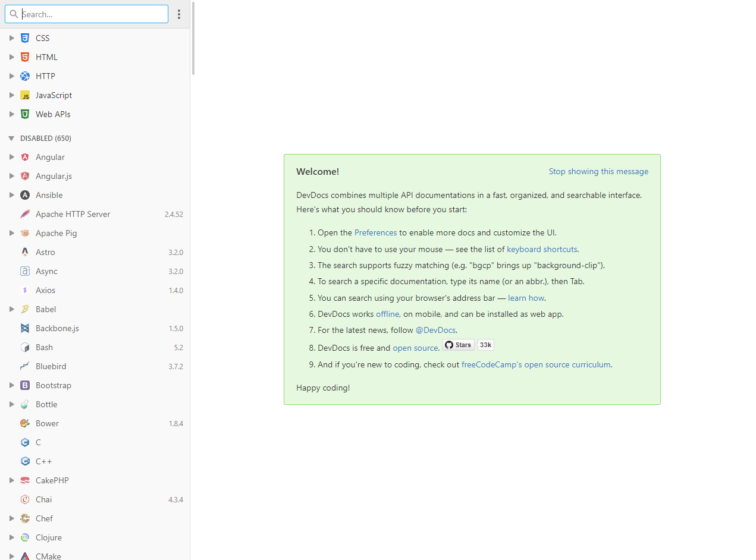Viewport: 756px width, 560px height.
Task: Open the keyboard shortcuts link
Action: [x=541, y=249]
